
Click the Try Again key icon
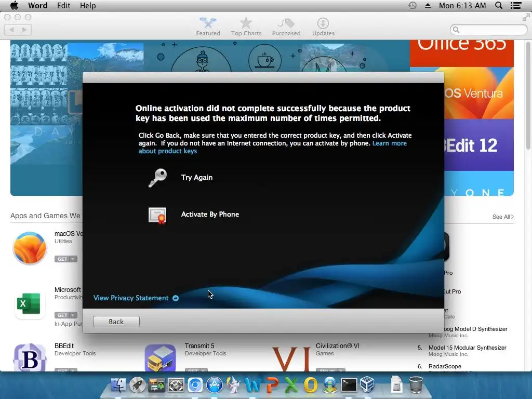(x=157, y=178)
